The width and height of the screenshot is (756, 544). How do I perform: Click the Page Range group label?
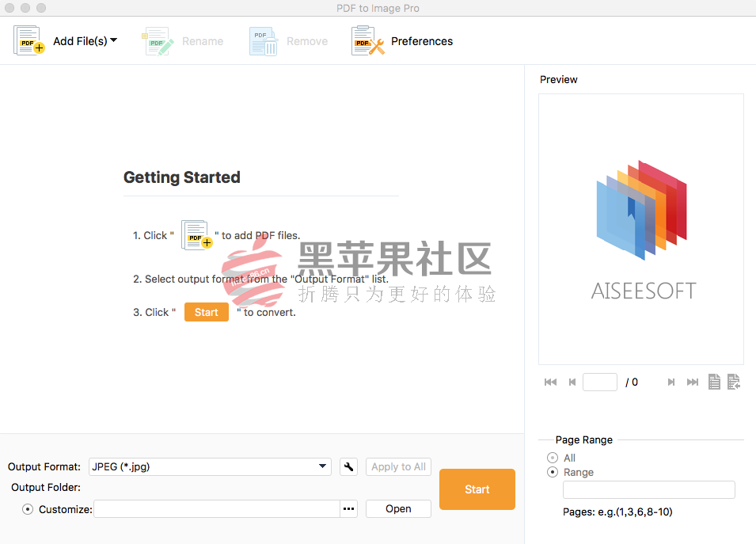[x=584, y=439]
